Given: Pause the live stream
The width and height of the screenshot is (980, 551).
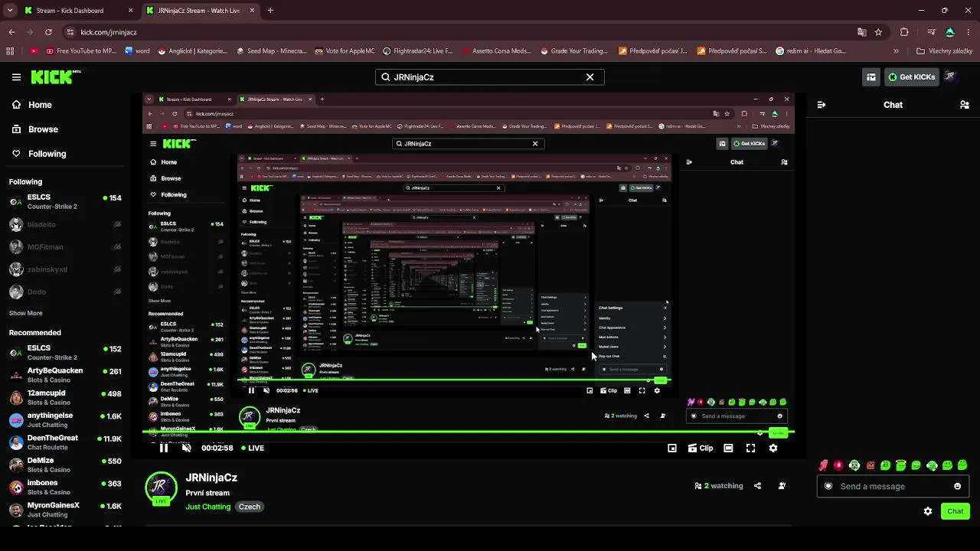Looking at the screenshot, I should [x=164, y=448].
